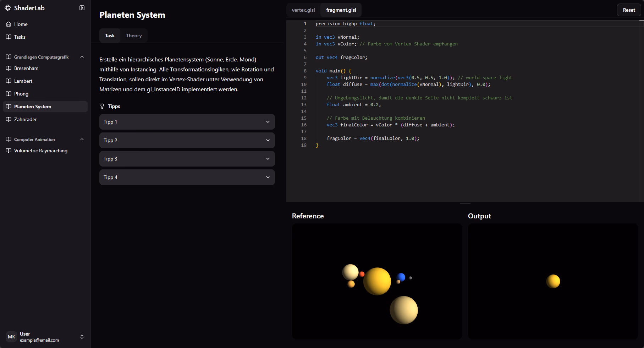
Task: Click the Bresenham book icon
Action: coord(9,68)
